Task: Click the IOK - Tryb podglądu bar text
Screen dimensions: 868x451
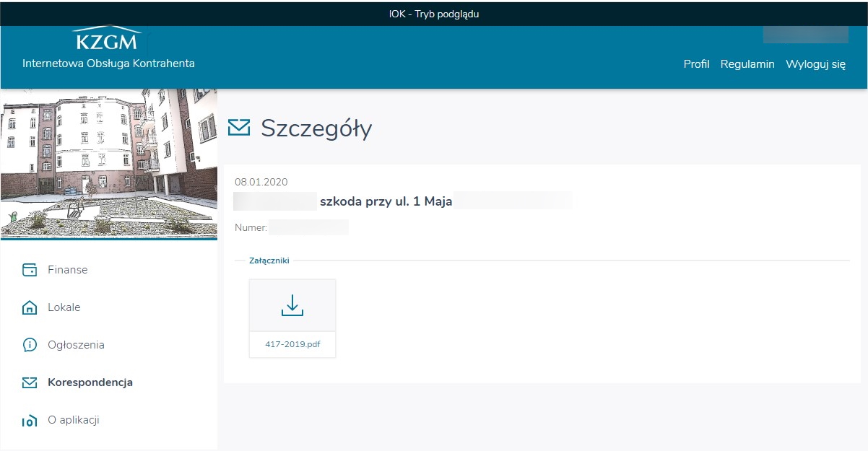Action: click(434, 14)
